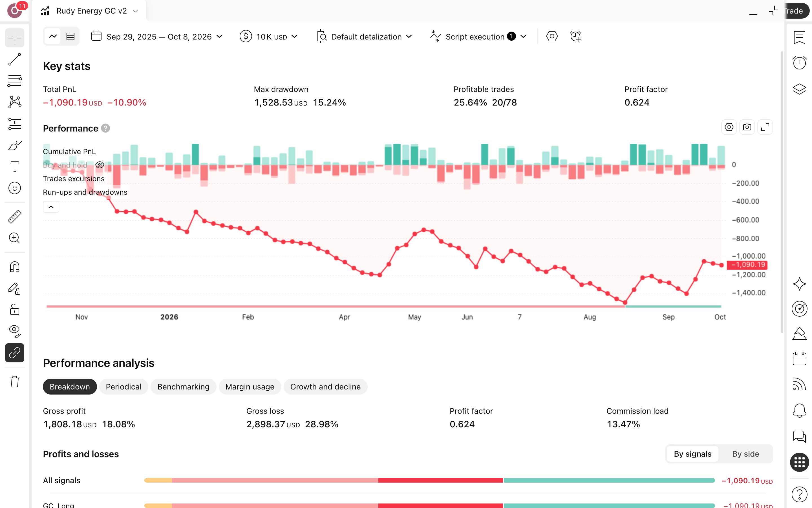The image size is (812, 508).
Task: Select the ruler measure tool
Action: (14, 217)
